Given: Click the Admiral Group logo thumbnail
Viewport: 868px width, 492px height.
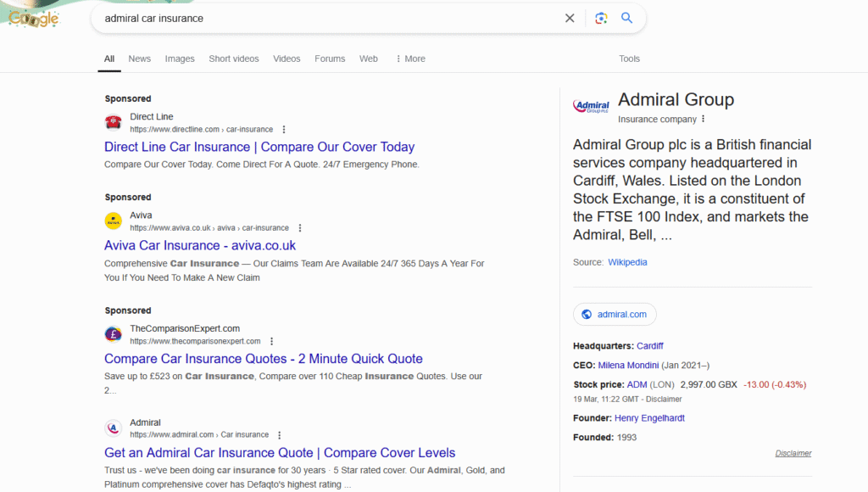Looking at the screenshot, I should [x=591, y=107].
